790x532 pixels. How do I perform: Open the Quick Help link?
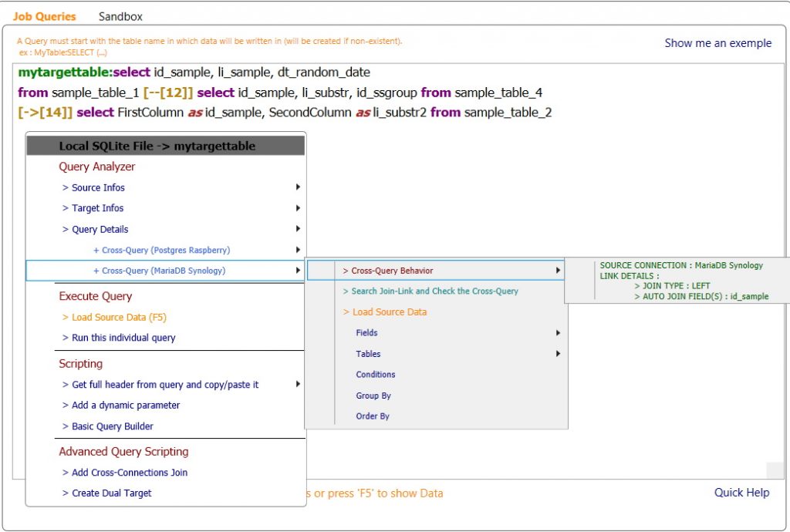741,493
